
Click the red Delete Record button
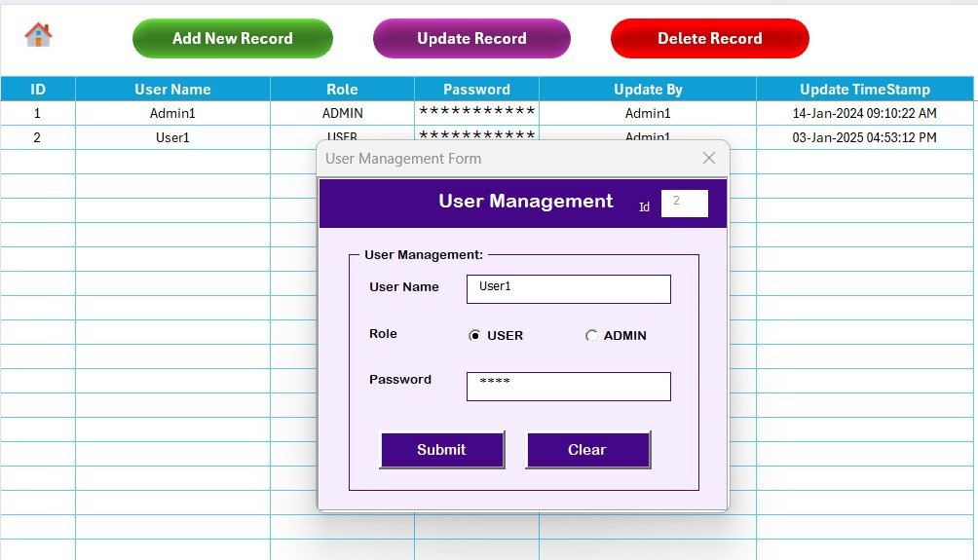click(710, 39)
